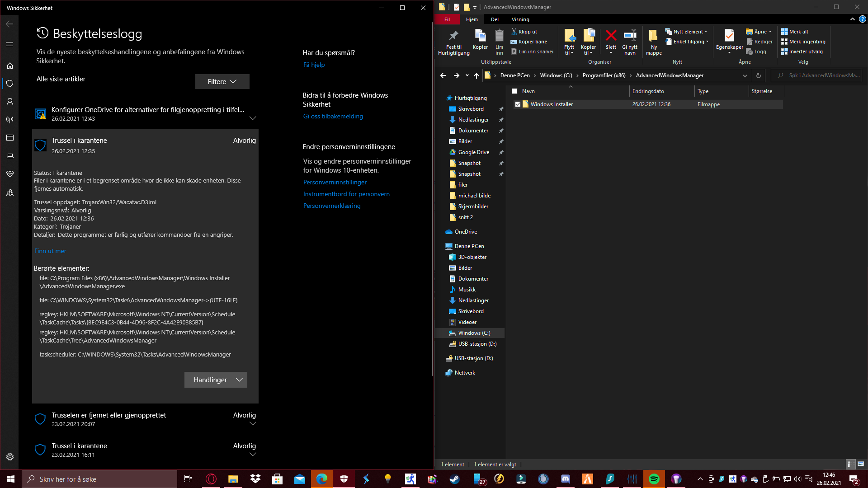
Task: Open address bar history dropdown
Action: 745,75
